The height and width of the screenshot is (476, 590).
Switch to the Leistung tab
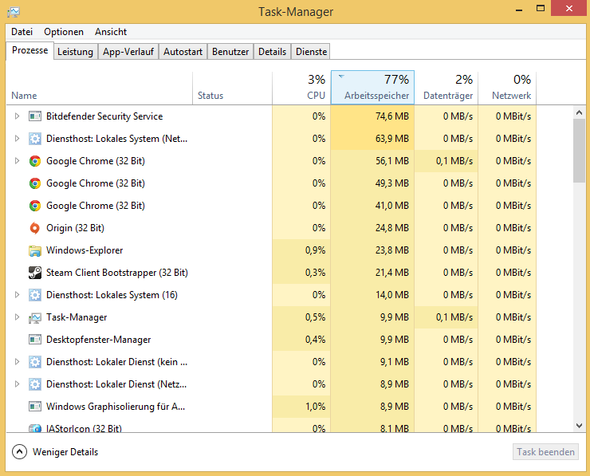[75, 52]
